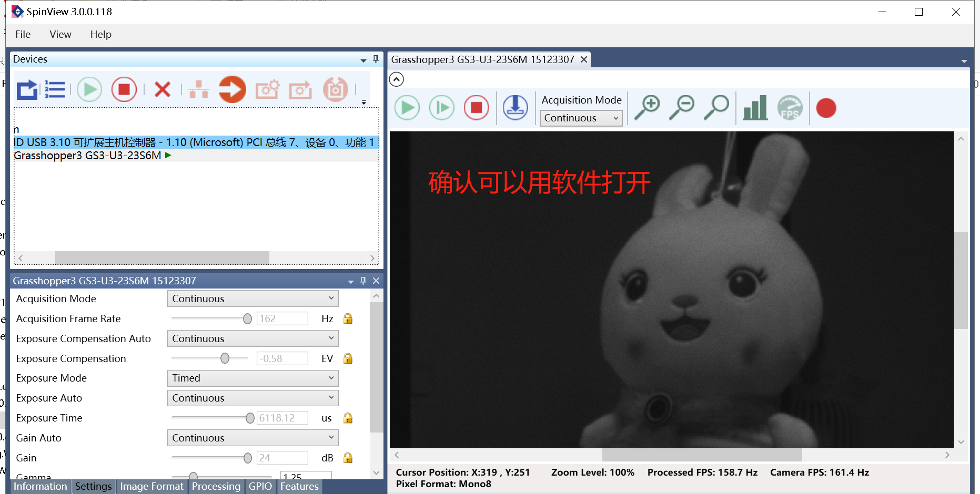Click the Acquisition Frame Rate value field
The width and height of the screenshot is (980, 494).
[282, 318]
